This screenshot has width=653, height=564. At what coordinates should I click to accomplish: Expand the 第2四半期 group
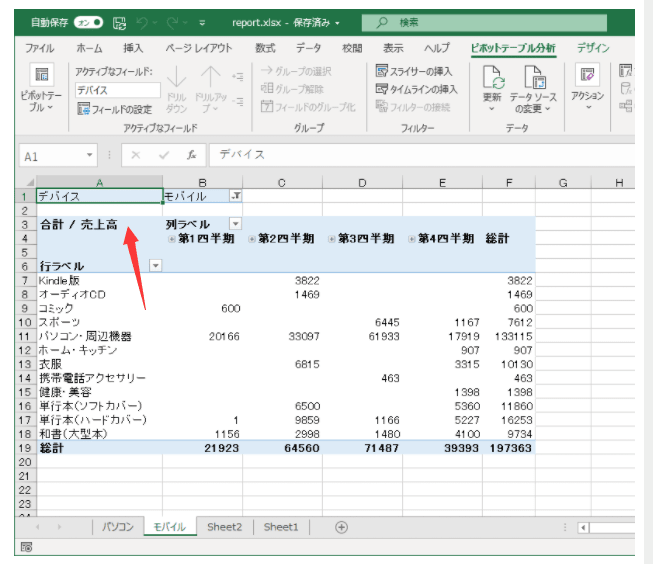click(x=251, y=239)
